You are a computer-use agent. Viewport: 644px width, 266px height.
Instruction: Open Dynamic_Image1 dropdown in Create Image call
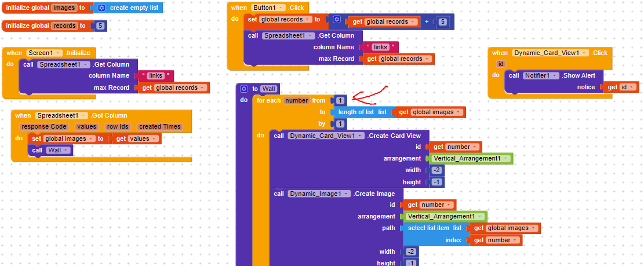click(x=346, y=194)
